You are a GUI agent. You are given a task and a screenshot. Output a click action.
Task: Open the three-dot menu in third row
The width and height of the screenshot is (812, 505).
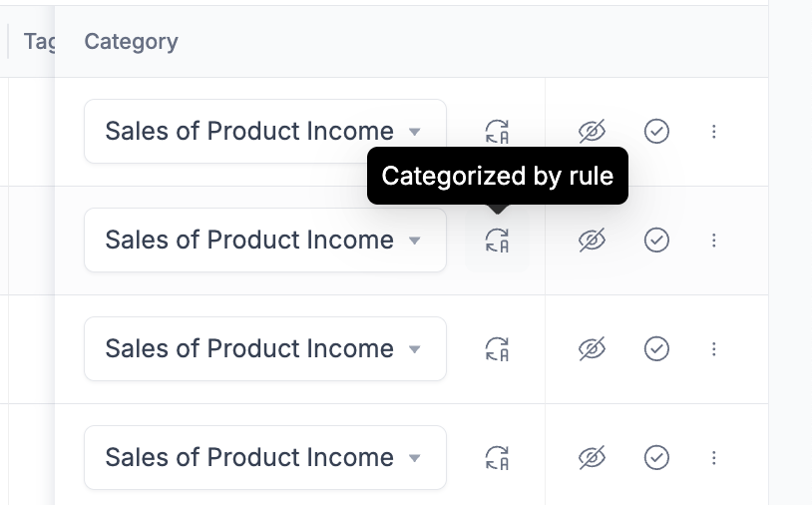(714, 349)
